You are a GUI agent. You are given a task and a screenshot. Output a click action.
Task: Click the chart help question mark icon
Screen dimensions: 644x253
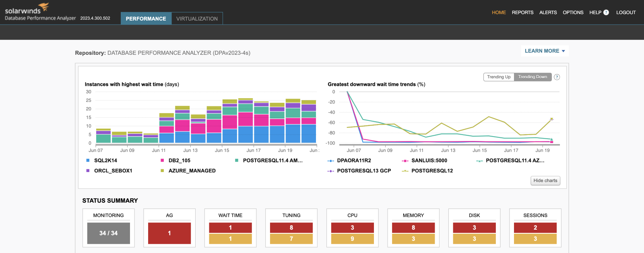coord(557,77)
